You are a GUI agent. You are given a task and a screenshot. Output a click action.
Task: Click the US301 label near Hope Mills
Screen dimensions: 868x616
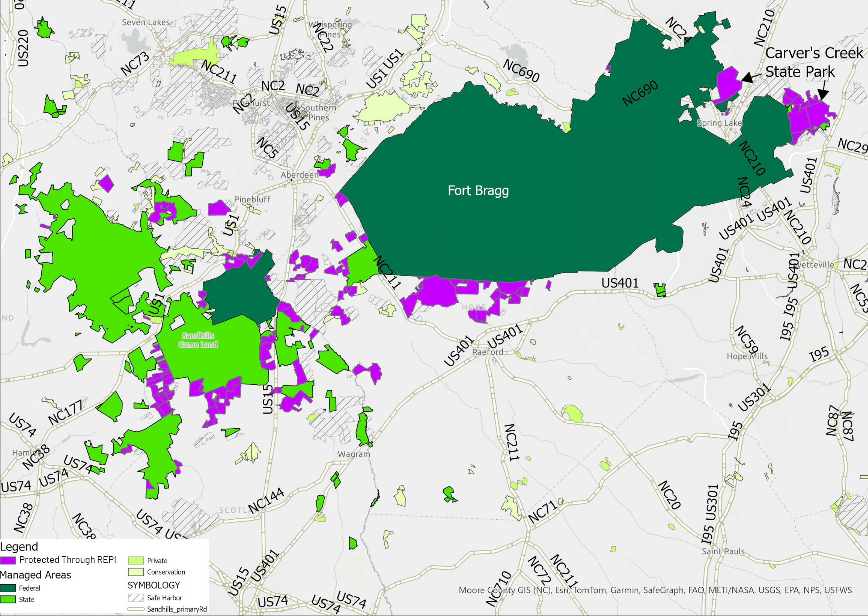click(x=754, y=398)
